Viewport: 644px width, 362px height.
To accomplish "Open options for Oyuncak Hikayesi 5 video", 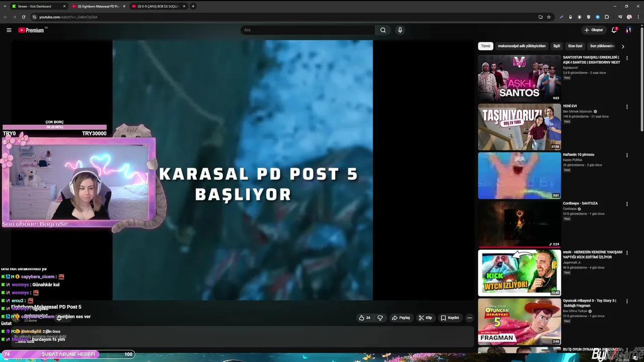I will coord(627,301).
